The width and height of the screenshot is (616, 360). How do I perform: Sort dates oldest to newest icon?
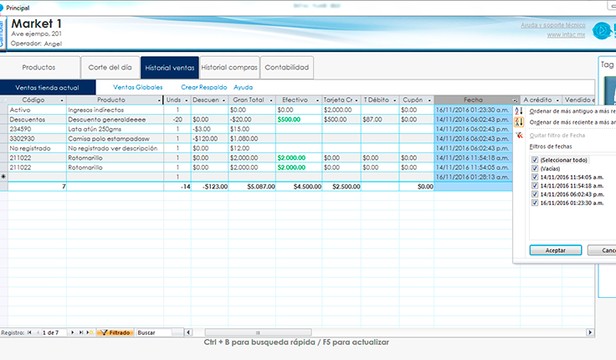pos(519,111)
